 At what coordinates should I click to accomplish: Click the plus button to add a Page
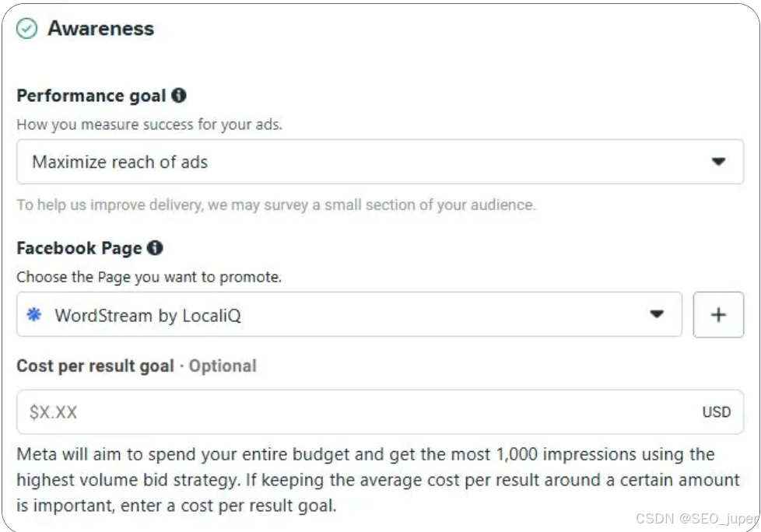click(718, 315)
